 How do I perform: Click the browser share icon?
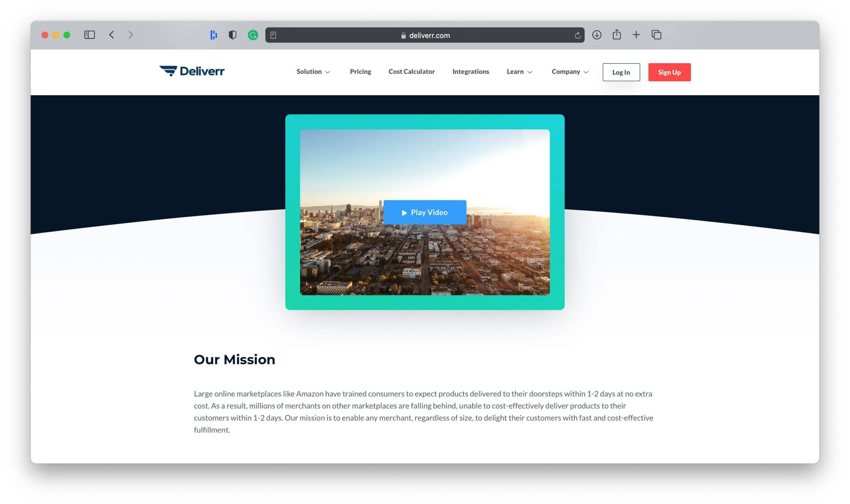[617, 35]
